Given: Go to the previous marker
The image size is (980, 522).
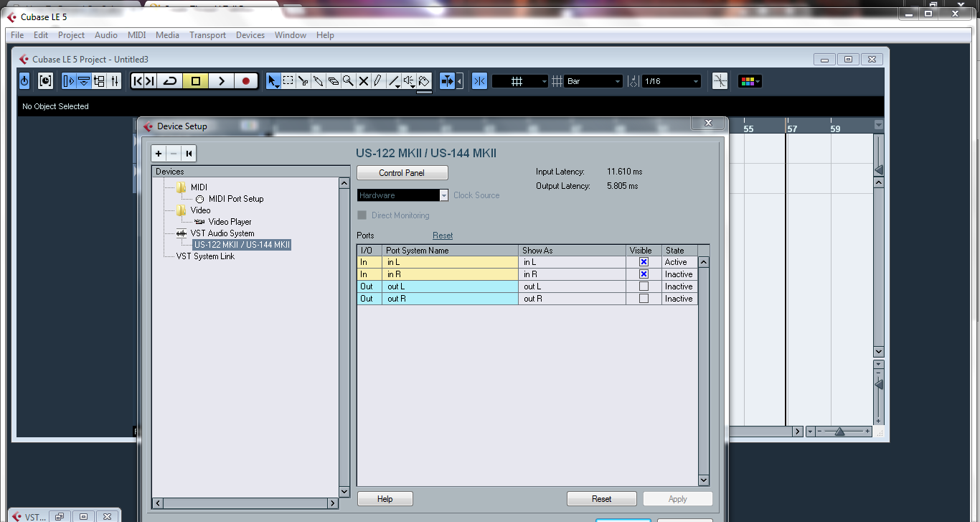Looking at the screenshot, I should [138, 81].
